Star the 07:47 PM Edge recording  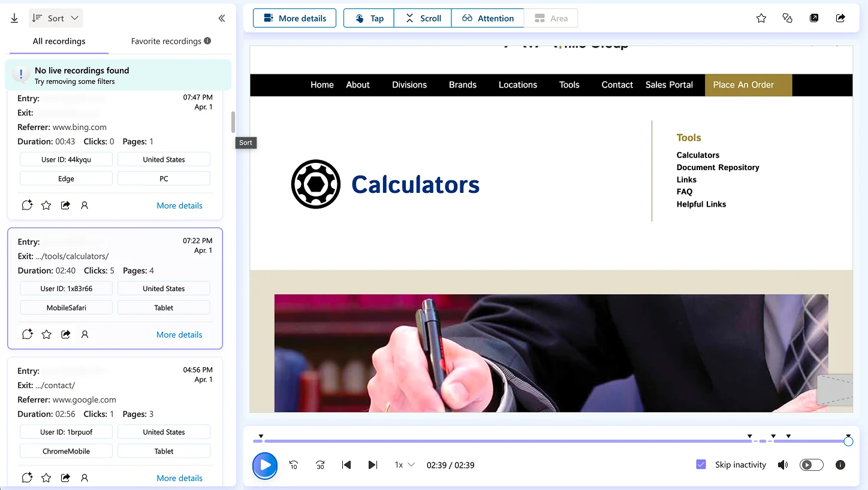tap(46, 205)
